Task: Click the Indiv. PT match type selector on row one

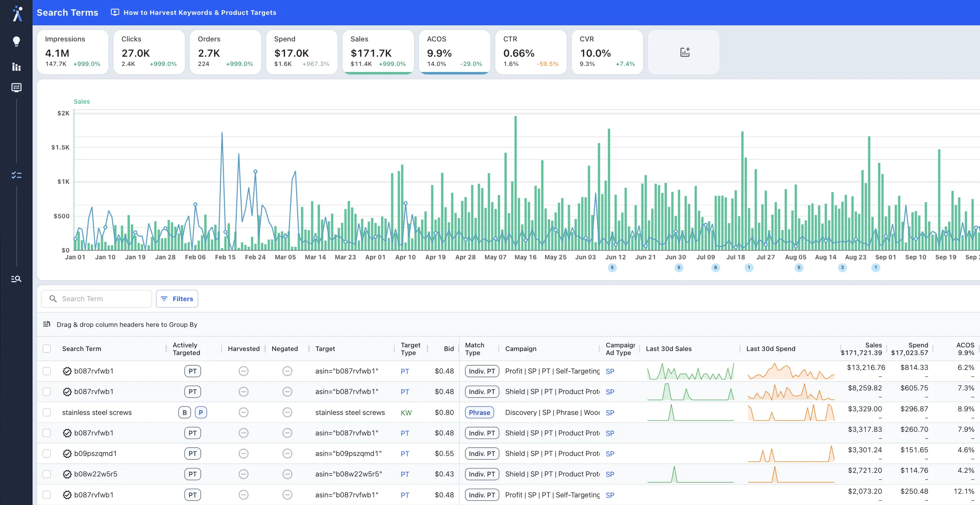Action: pyautogui.click(x=481, y=371)
